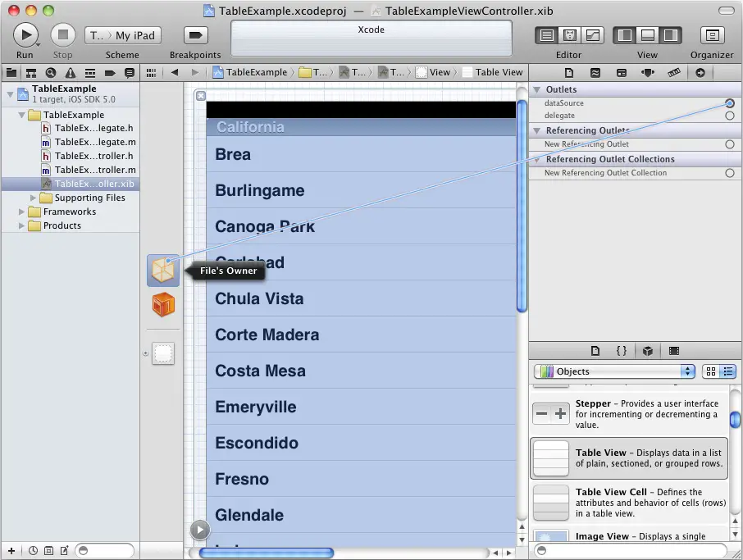Choose the My iPad scheme destination
Viewport: 743px width, 560px height.
coord(134,35)
